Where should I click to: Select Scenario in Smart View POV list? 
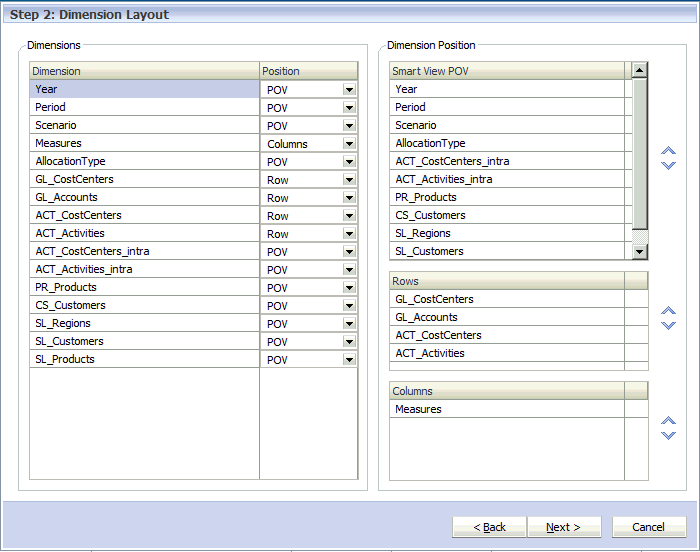(507, 125)
